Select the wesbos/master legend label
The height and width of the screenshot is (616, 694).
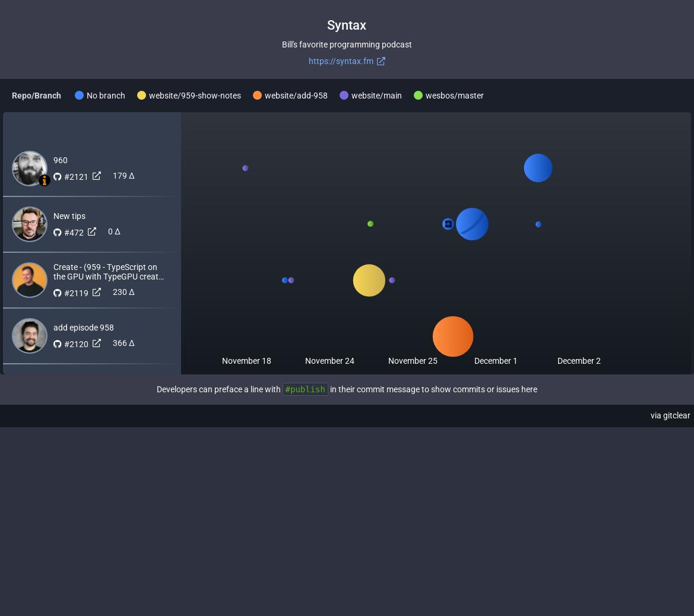point(455,96)
